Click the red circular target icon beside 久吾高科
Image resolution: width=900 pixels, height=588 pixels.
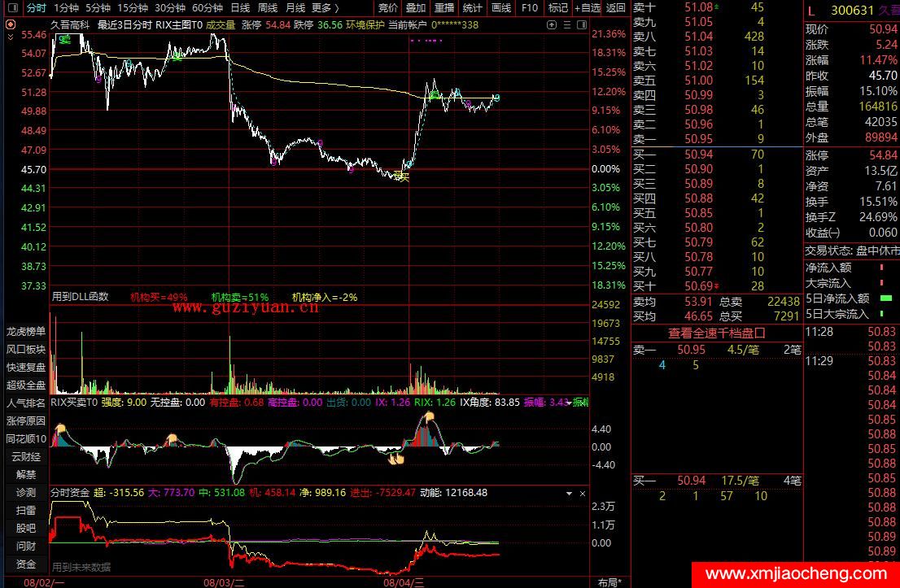coord(10,24)
